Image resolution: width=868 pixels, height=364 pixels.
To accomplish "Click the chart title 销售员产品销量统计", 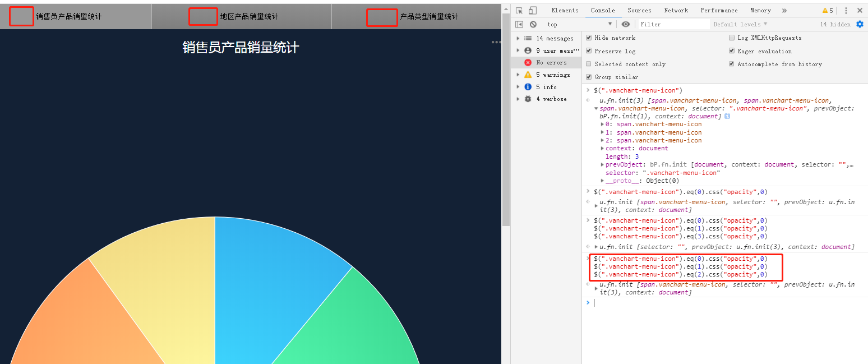I will [241, 48].
